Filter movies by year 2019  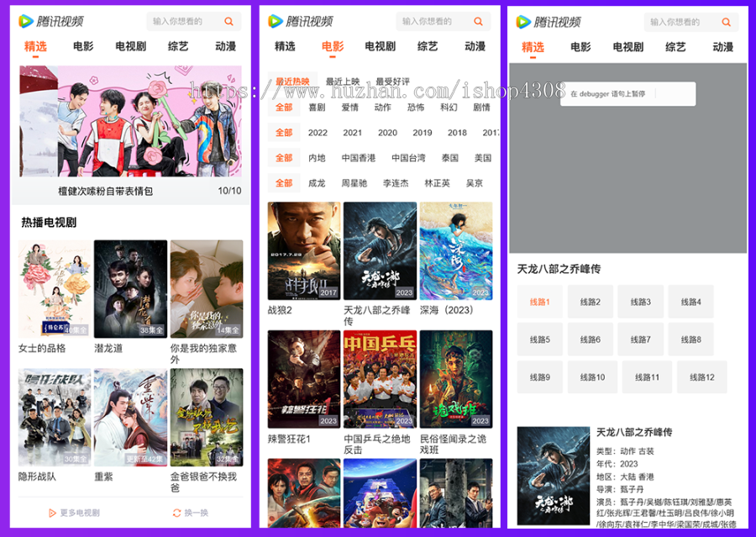click(423, 133)
